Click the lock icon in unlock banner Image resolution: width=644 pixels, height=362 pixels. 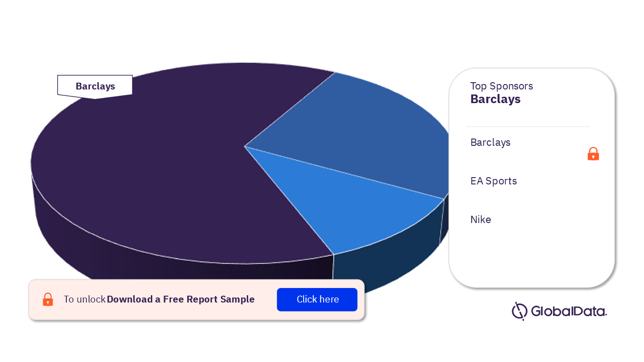tap(48, 299)
